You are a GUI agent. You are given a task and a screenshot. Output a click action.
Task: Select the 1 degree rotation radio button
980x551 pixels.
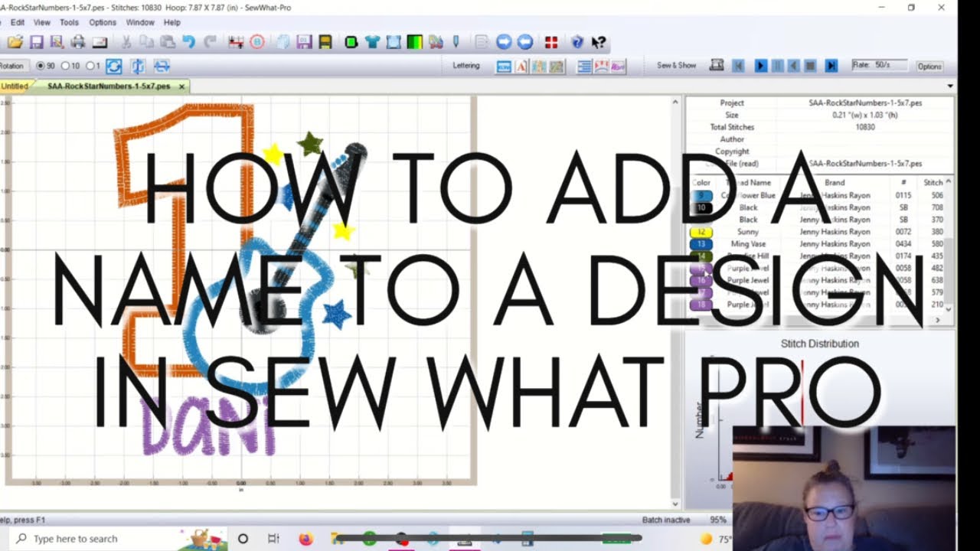[x=89, y=67]
